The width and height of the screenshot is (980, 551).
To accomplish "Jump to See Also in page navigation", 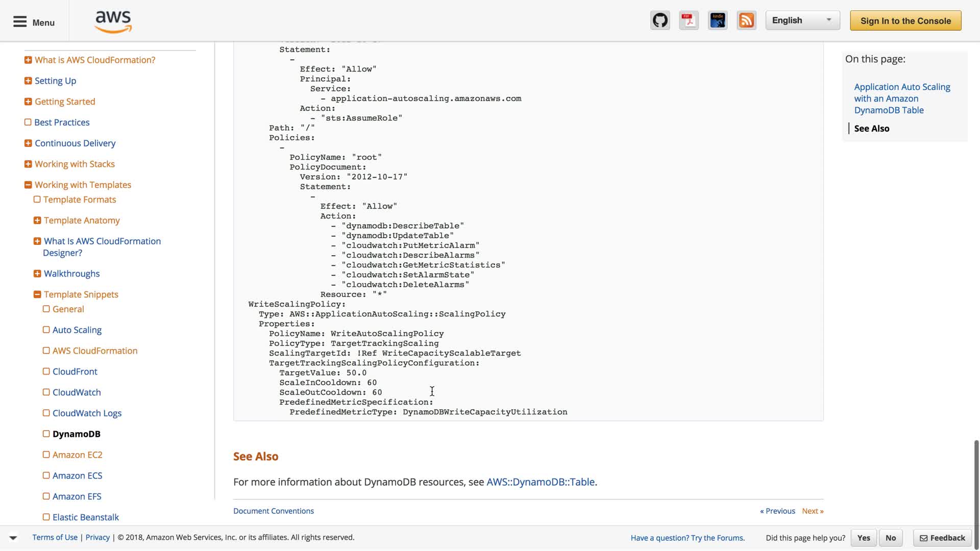I will pos(871,129).
